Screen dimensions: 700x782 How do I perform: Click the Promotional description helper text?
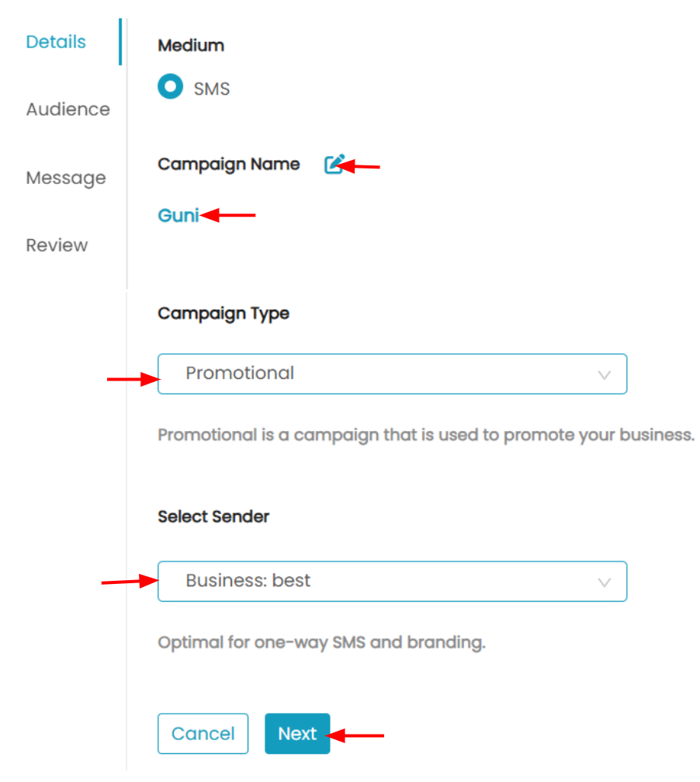(x=426, y=435)
